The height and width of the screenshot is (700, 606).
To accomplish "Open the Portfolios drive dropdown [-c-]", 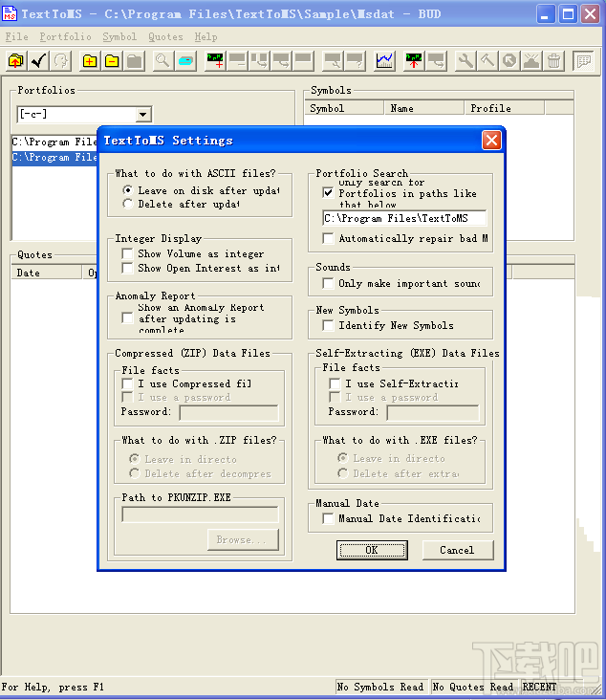I will [142, 115].
